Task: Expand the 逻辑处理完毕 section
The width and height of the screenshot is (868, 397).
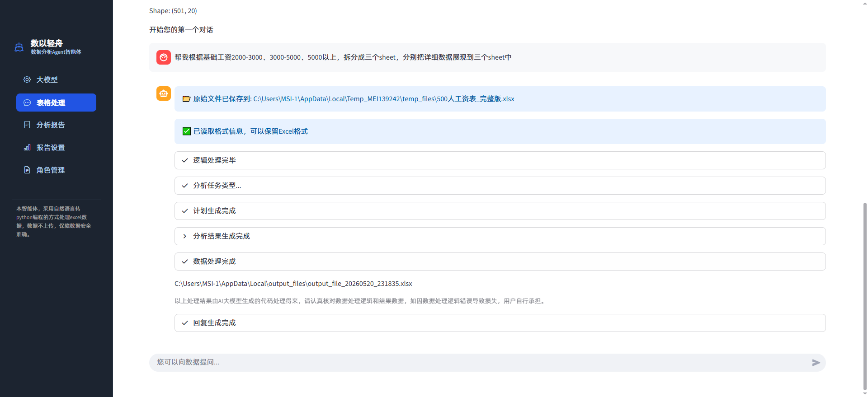Action: pyautogui.click(x=500, y=160)
